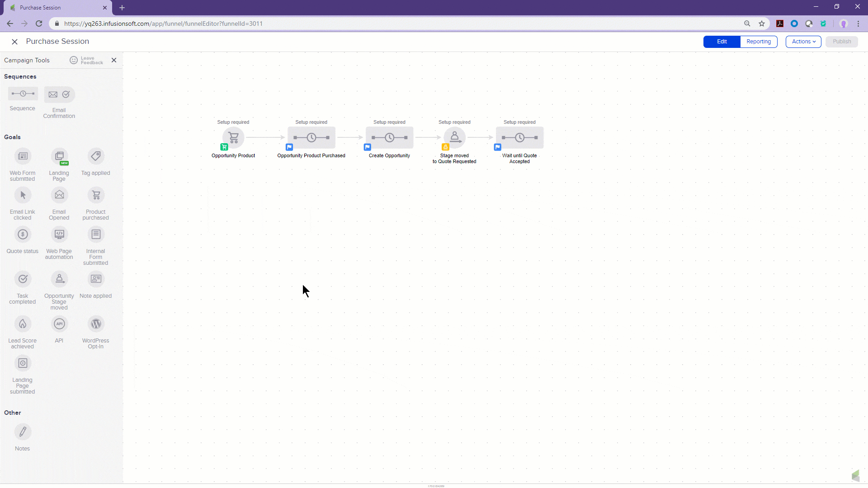
Task: Pick the Email Confirmation sequence icon
Action: tap(59, 94)
